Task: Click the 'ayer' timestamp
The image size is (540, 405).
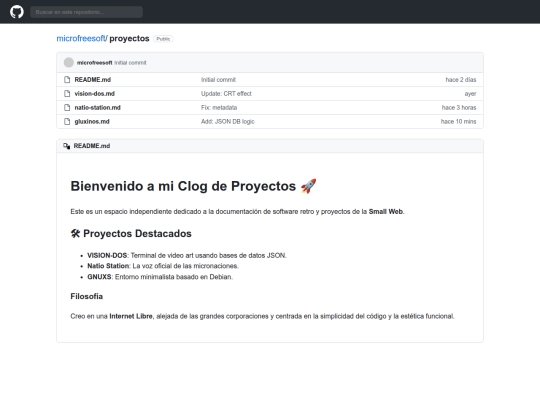Action: tap(470, 94)
